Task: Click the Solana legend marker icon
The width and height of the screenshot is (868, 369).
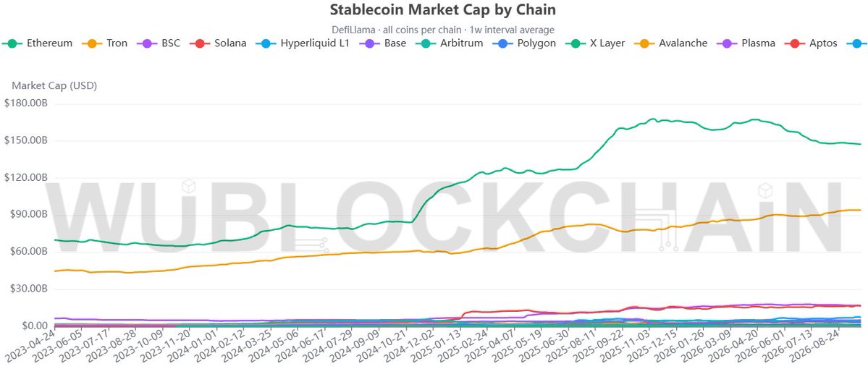Action: (199, 43)
